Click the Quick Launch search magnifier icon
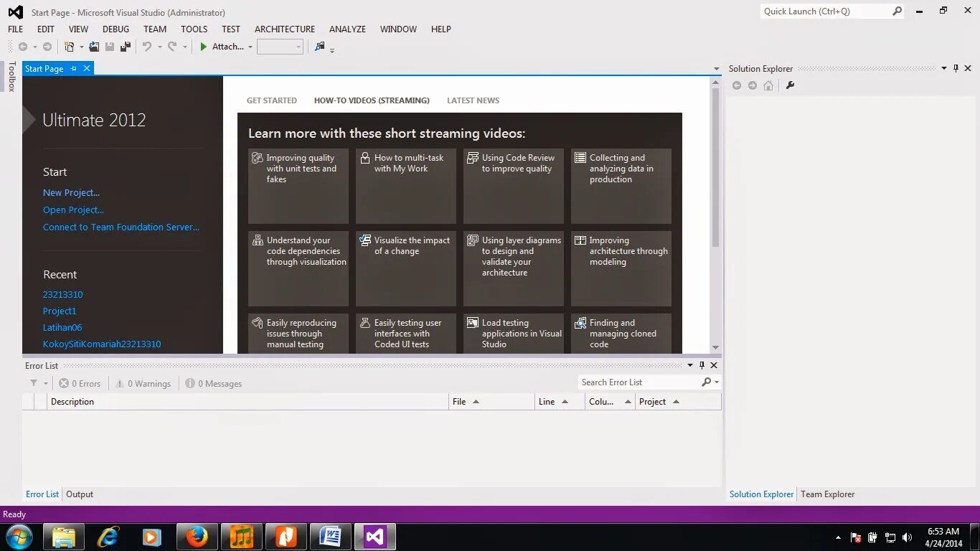The width and height of the screenshot is (980, 551). 897,11
